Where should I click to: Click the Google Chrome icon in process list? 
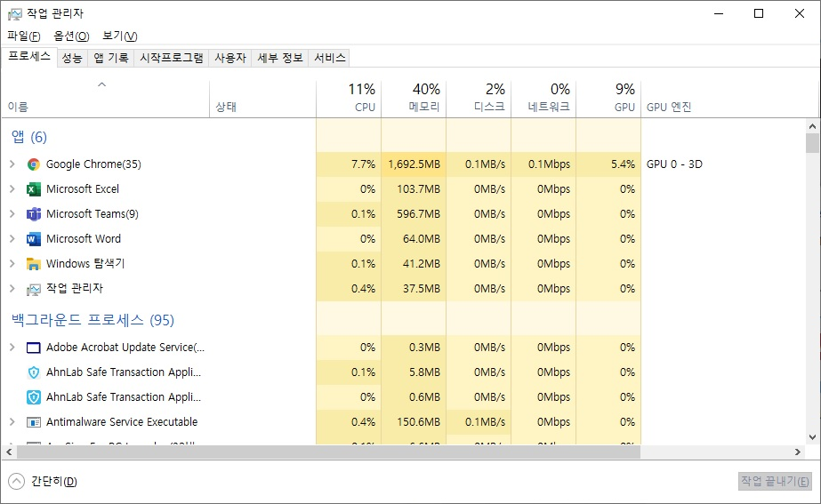coord(34,164)
